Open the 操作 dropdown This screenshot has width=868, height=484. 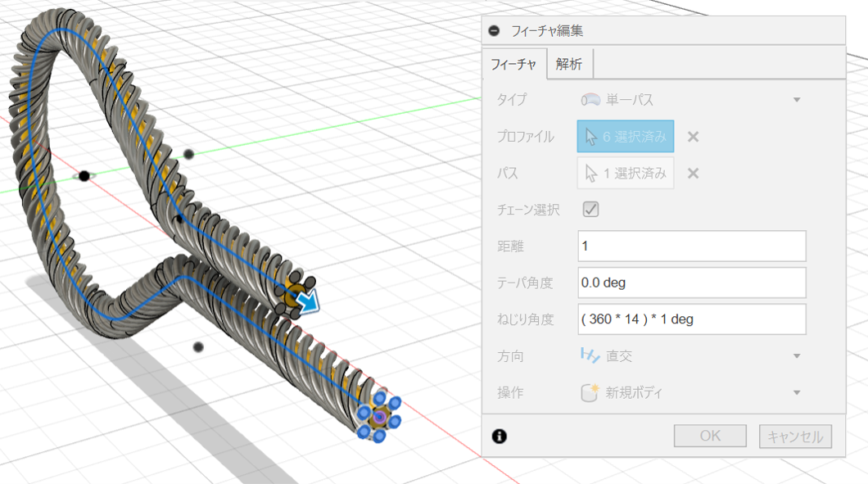[x=795, y=393]
